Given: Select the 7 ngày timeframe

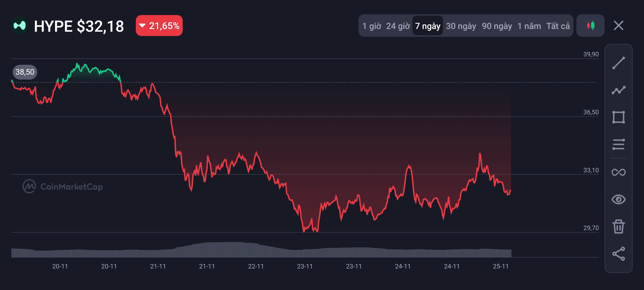Looking at the screenshot, I should click(x=428, y=26).
